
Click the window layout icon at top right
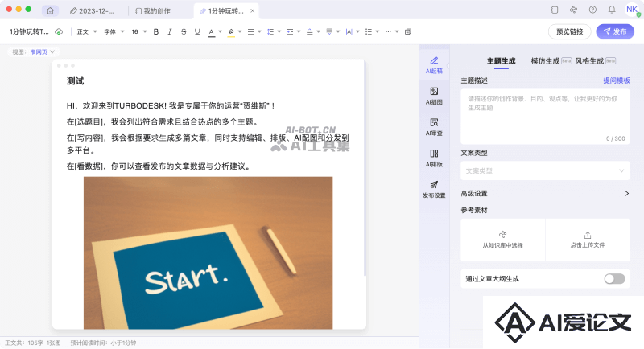[x=555, y=10]
